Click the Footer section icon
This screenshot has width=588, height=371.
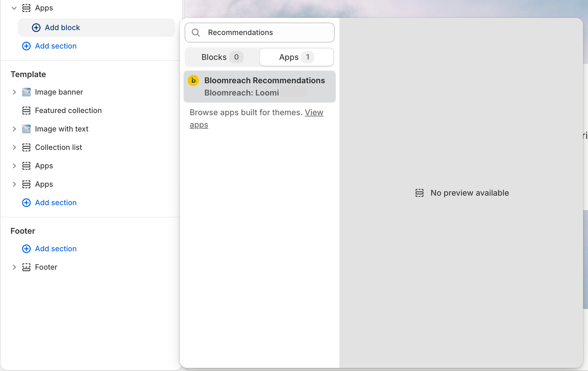[x=26, y=267]
